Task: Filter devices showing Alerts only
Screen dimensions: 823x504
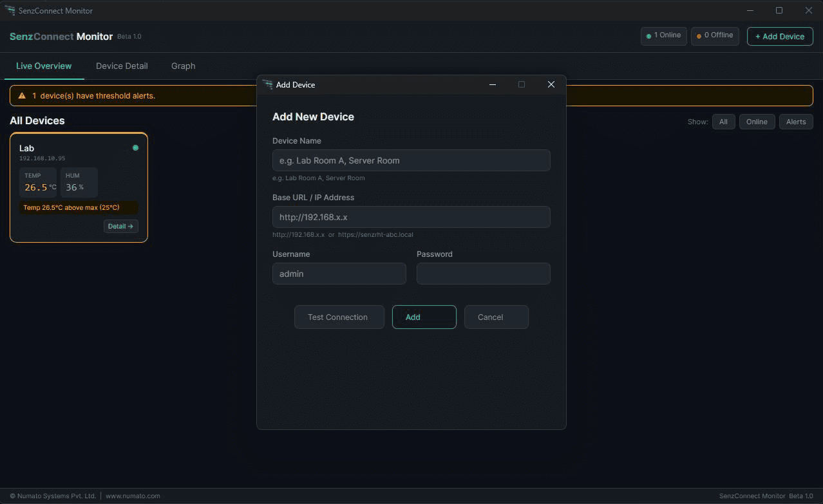Action: [x=795, y=122]
